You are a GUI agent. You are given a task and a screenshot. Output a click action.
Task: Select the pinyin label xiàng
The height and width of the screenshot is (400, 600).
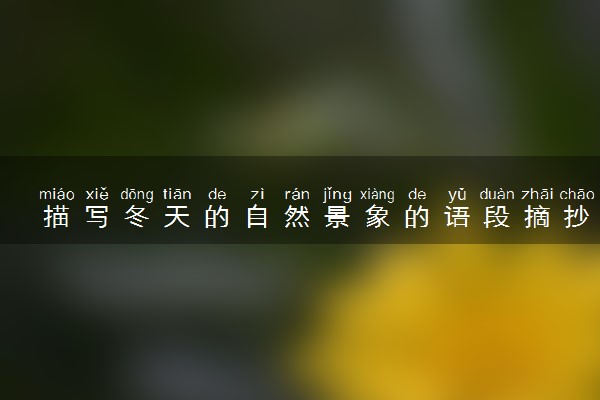(x=377, y=195)
